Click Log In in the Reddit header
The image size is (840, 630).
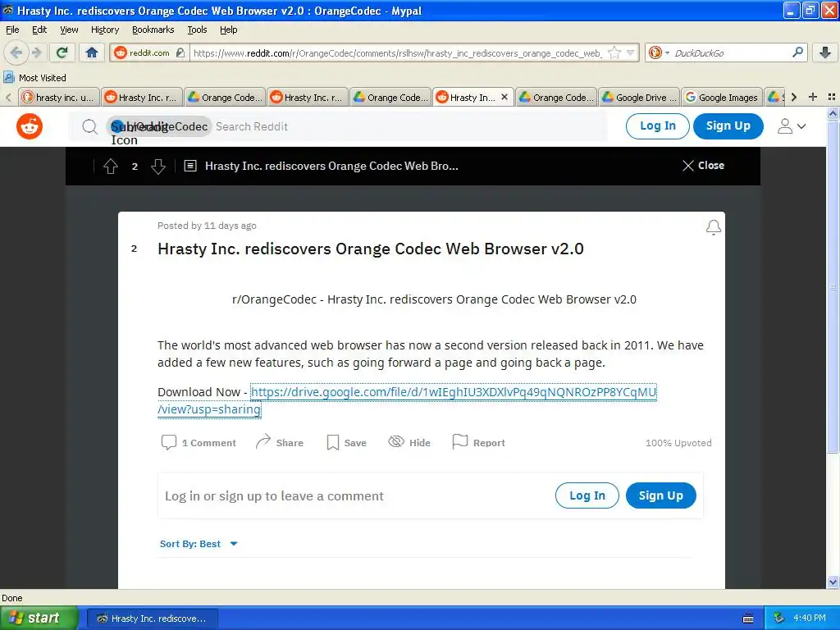point(657,126)
